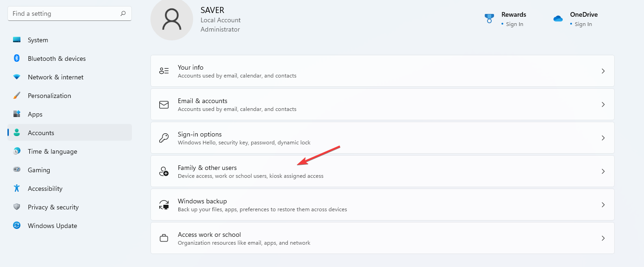Open Windows backup chevron arrow
The height and width of the screenshot is (267, 644).
[603, 205]
